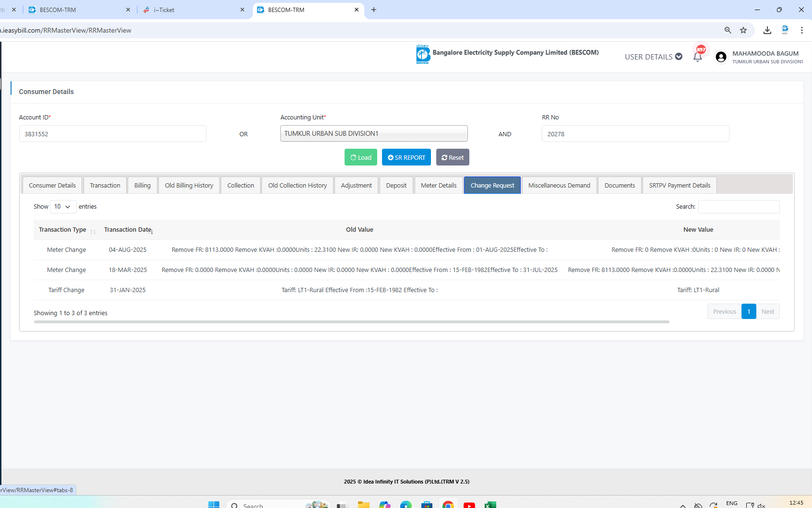Open the Old Billing History tab
This screenshot has height=508, width=812.
click(x=189, y=186)
